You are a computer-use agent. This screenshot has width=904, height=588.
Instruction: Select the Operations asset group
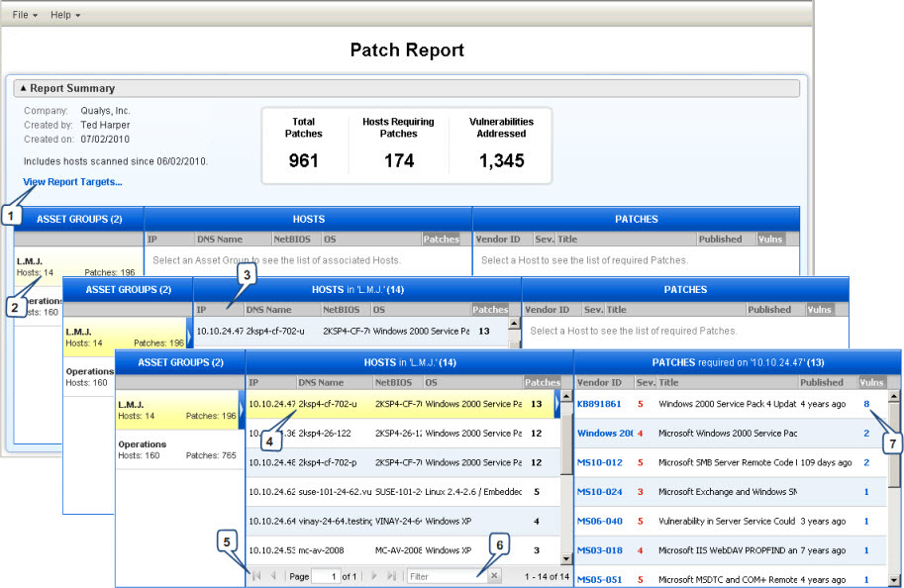pos(178,448)
